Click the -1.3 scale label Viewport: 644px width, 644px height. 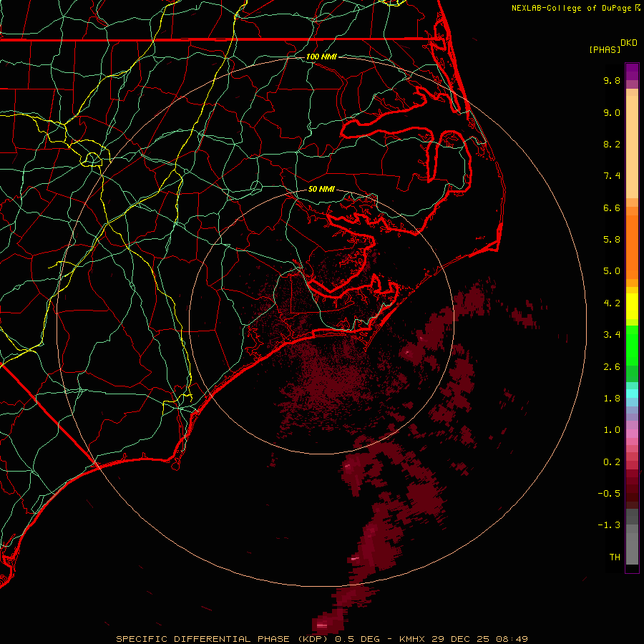tap(609, 525)
